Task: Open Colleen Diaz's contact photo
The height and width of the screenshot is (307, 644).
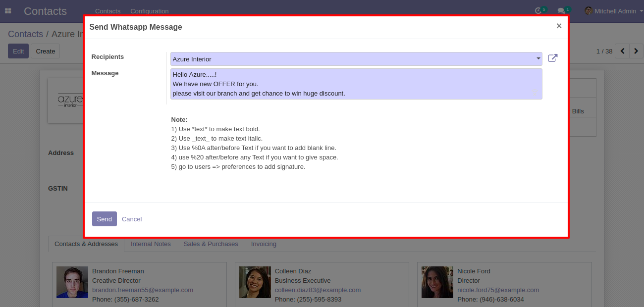Action: [x=255, y=282]
